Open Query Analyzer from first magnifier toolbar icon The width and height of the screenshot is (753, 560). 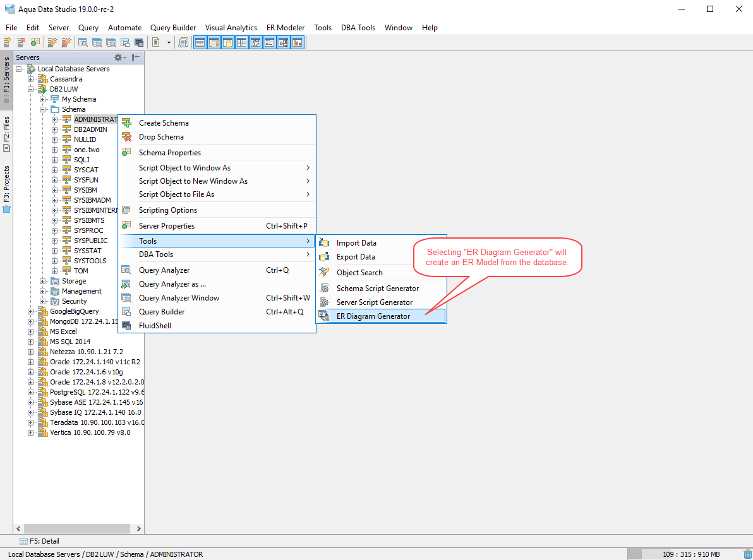(83, 43)
